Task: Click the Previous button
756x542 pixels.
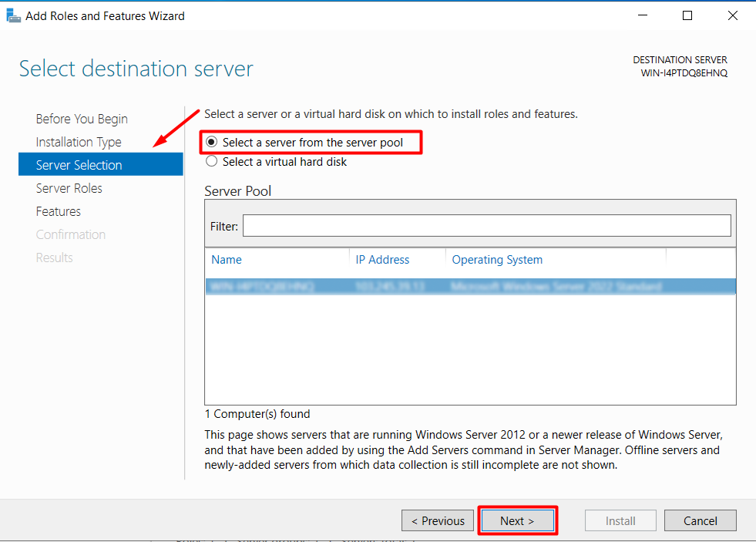Action: [437, 520]
